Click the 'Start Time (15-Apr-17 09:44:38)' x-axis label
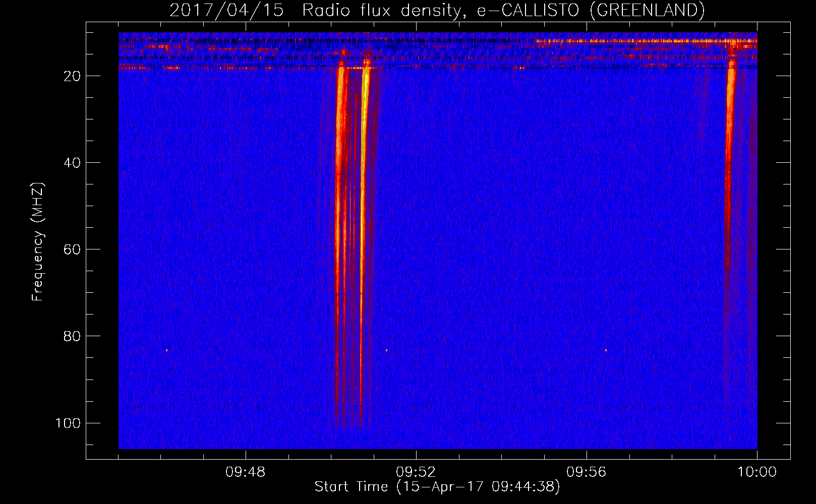 pos(437,487)
